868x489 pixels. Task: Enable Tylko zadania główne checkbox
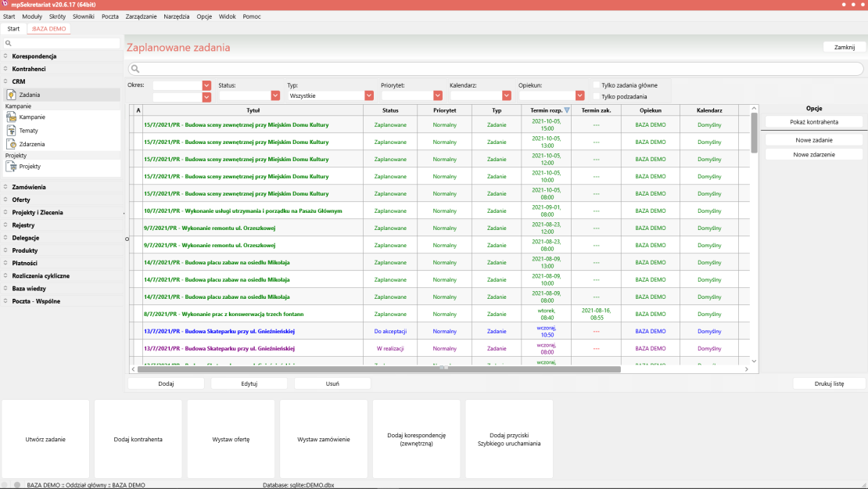596,85
